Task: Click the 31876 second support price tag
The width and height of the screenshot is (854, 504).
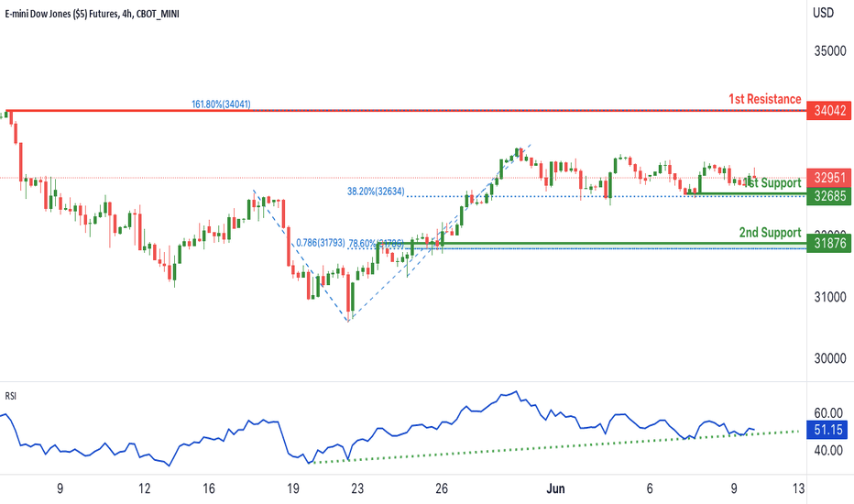Action: tap(829, 243)
